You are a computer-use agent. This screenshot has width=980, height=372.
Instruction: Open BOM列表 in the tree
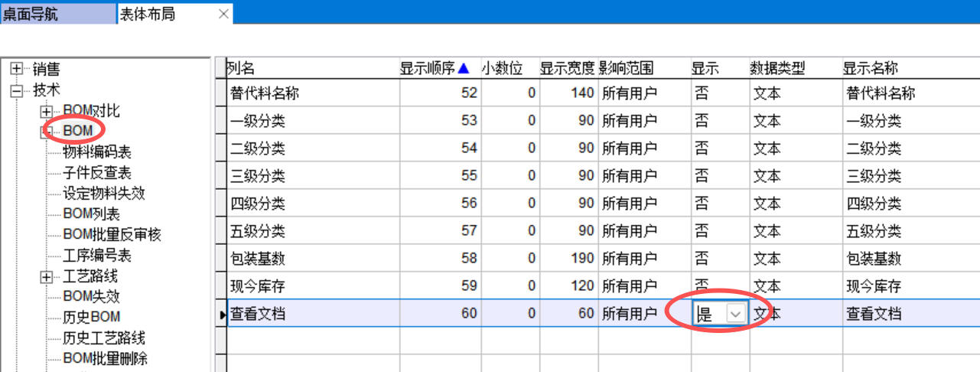click(x=91, y=214)
